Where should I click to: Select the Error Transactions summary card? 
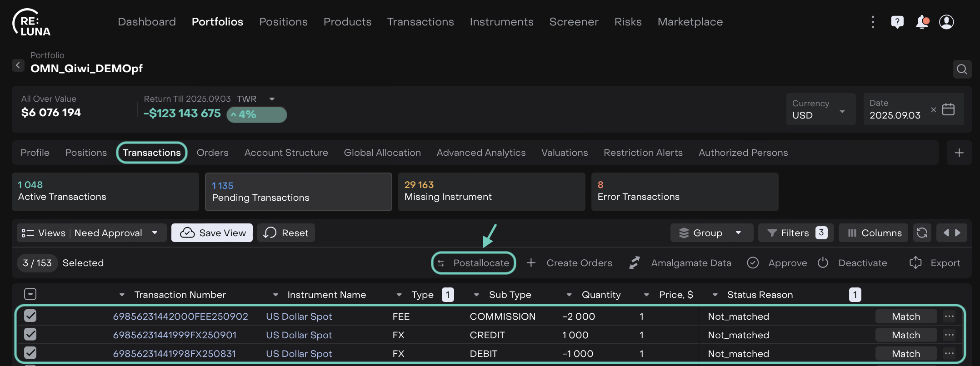[x=684, y=192]
